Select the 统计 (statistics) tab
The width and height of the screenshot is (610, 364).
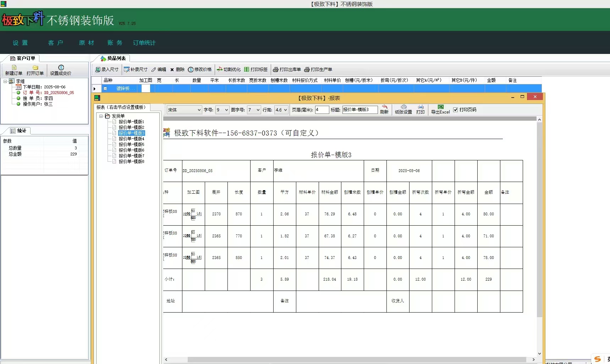(18, 131)
